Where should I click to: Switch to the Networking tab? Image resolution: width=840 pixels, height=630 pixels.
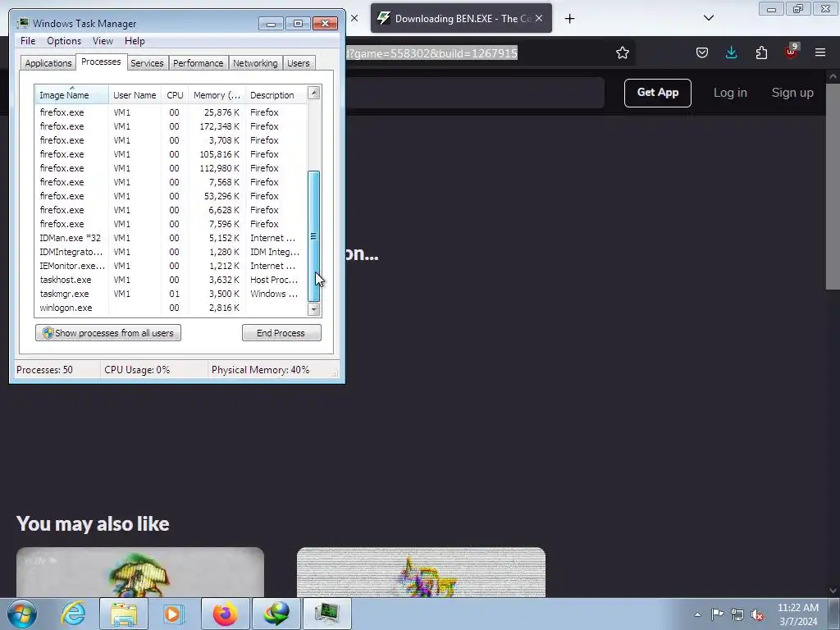(255, 62)
